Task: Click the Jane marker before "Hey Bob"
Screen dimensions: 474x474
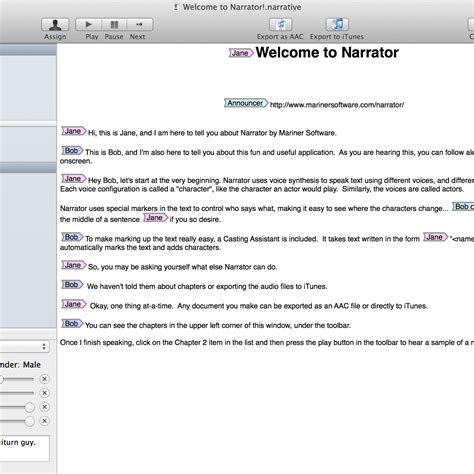Action: coord(73,179)
